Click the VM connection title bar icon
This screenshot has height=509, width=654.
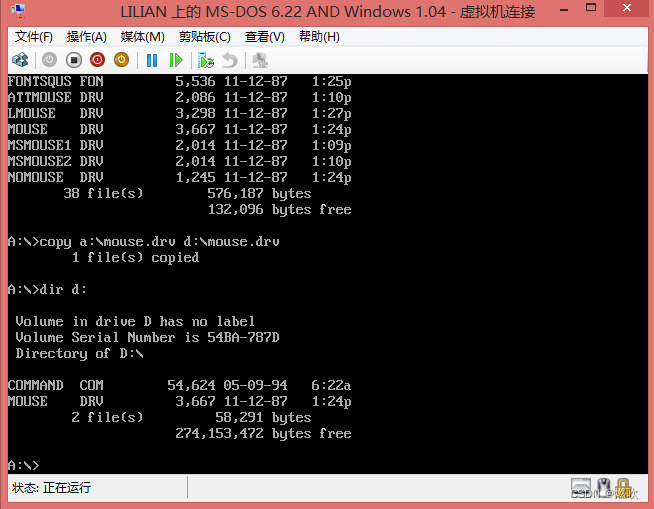[x=18, y=11]
